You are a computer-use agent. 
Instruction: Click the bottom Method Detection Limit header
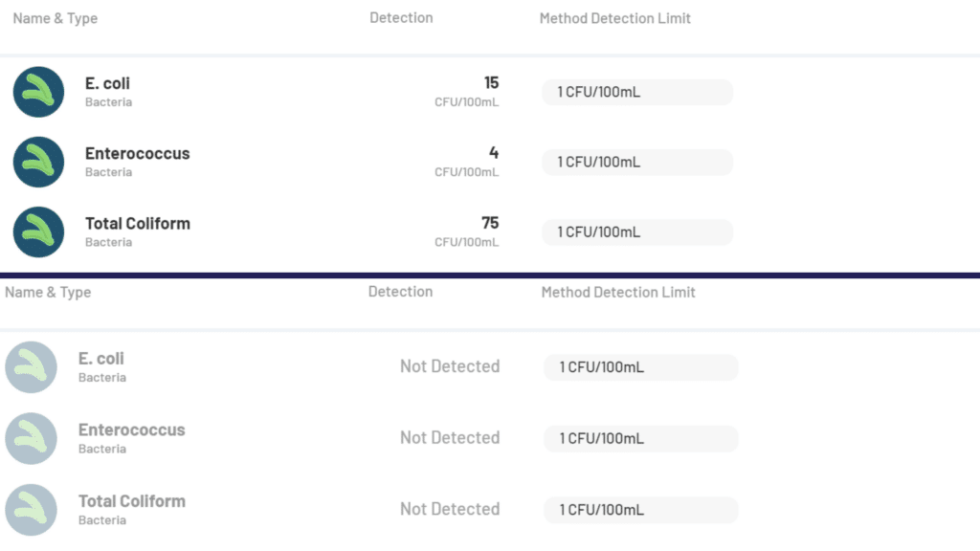(x=618, y=292)
